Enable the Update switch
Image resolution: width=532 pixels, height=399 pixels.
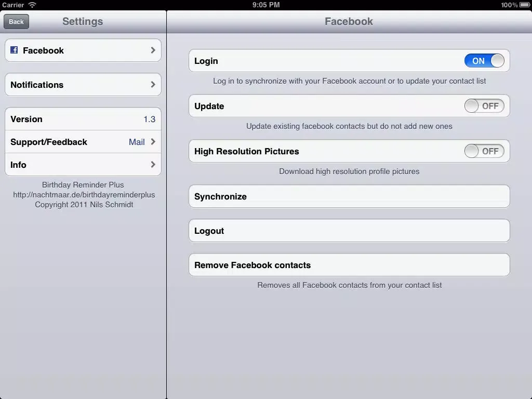coord(484,106)
